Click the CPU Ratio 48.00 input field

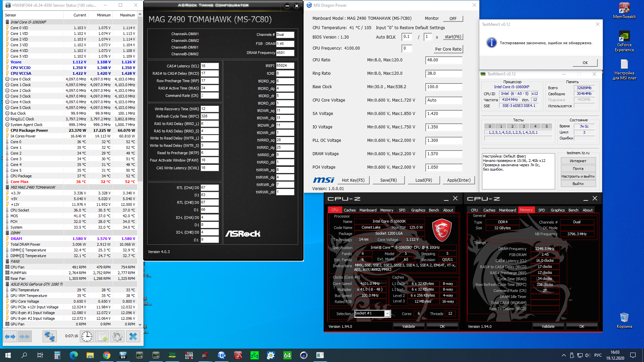click(x=444, y=60)
